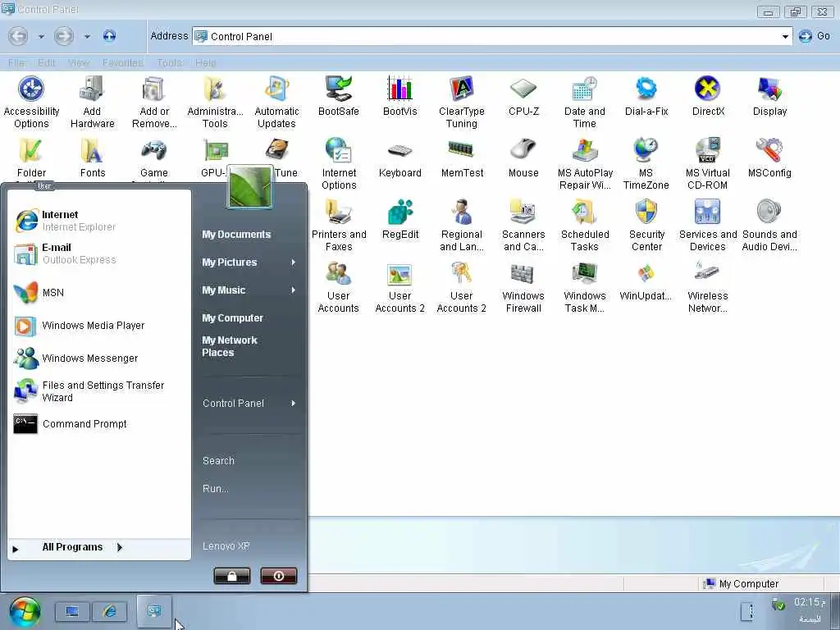840x630 pixels.
Task: Open MS Virtual CD-ROM icon
Action: click(708, 164)
